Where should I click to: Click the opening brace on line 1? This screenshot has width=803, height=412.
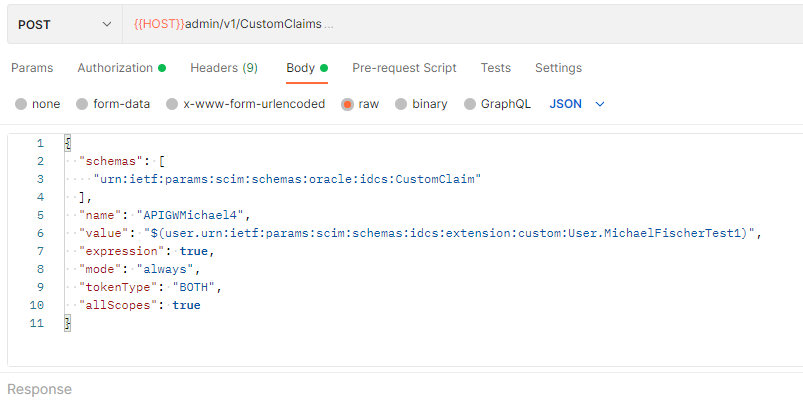[x=67, y=143]
